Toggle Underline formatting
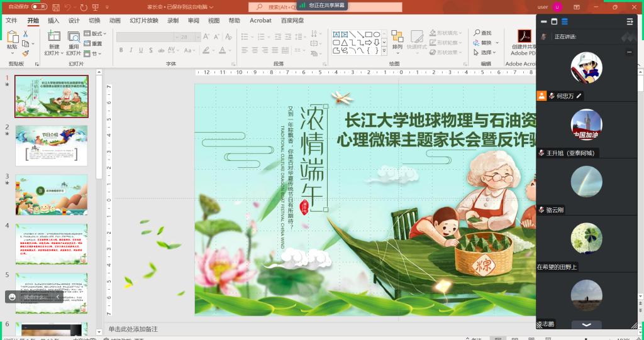Image resolution: width=644 pixels, height=340 pixels. click(141, 50)
